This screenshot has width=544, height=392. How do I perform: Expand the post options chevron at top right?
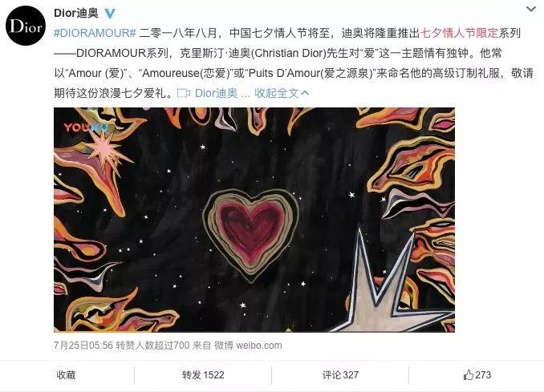click(531, 9)
